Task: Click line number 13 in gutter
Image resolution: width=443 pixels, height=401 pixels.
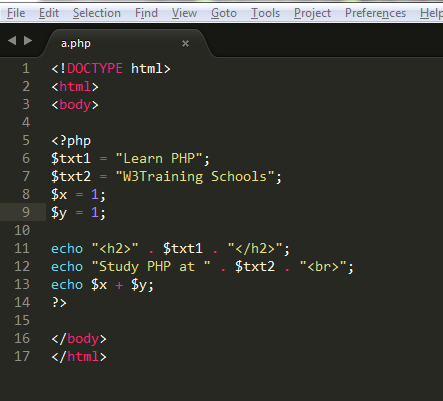Action: [22, 285]
